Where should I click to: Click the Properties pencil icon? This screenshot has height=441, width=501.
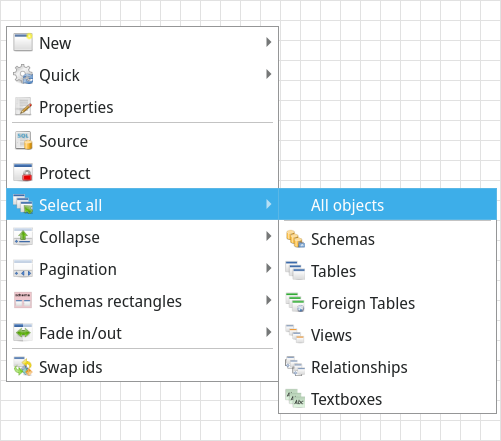click(x=23, y=107)
